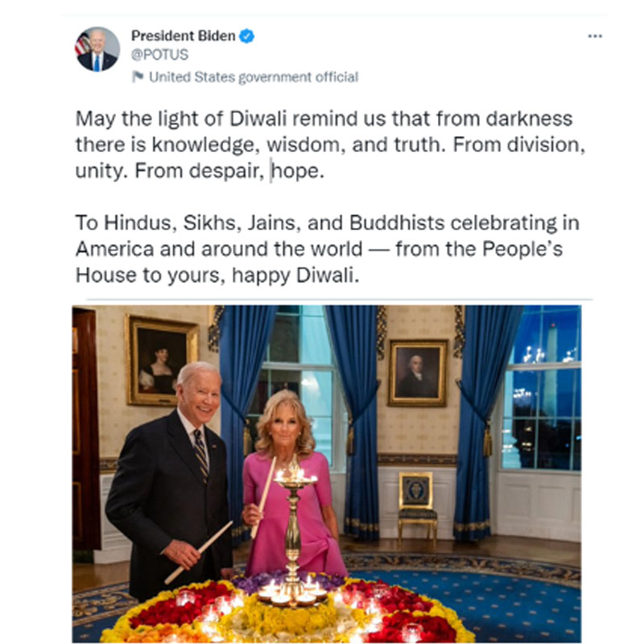Click the framed portrait between the curtains
The width and height of the screenshot is (644, 644).
tap(418, 374)
